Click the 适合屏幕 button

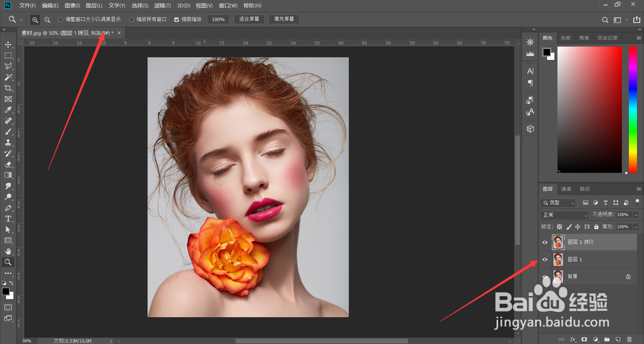coord(249,19)
